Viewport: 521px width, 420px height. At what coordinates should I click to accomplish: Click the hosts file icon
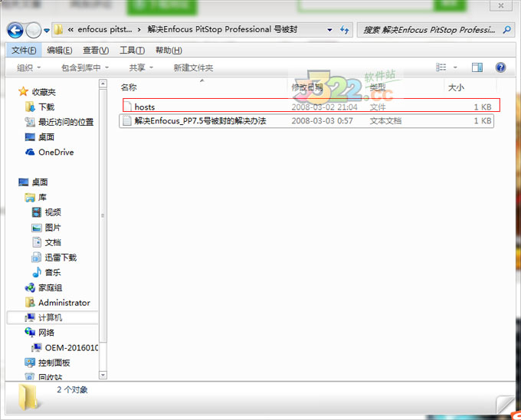click(127, 107)
